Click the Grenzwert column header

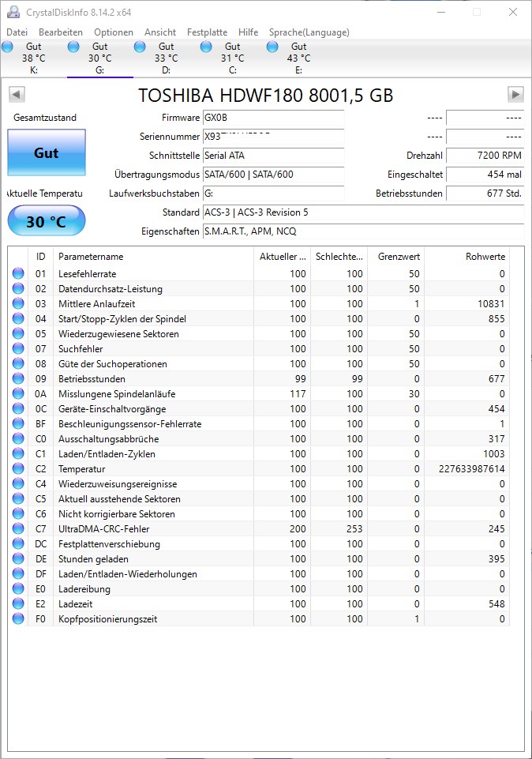pyautogui.click(x=395, y=257)
